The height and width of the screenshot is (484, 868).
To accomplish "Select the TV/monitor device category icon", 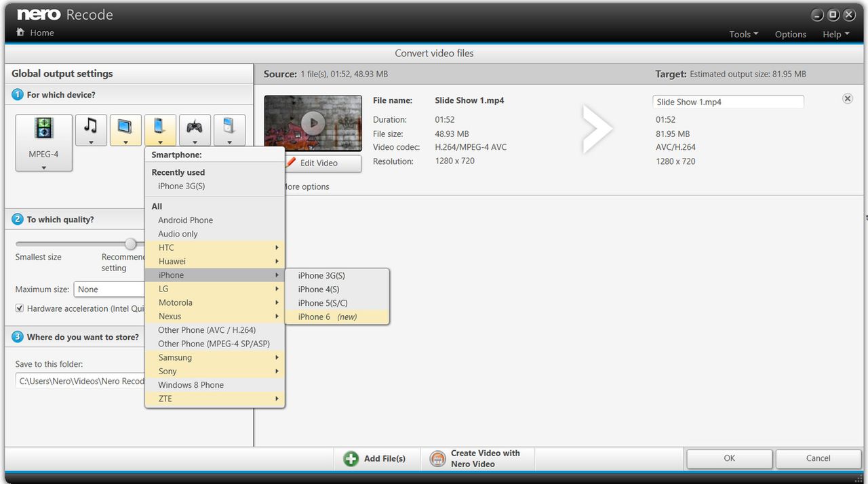I will click(x=125, y=126).
